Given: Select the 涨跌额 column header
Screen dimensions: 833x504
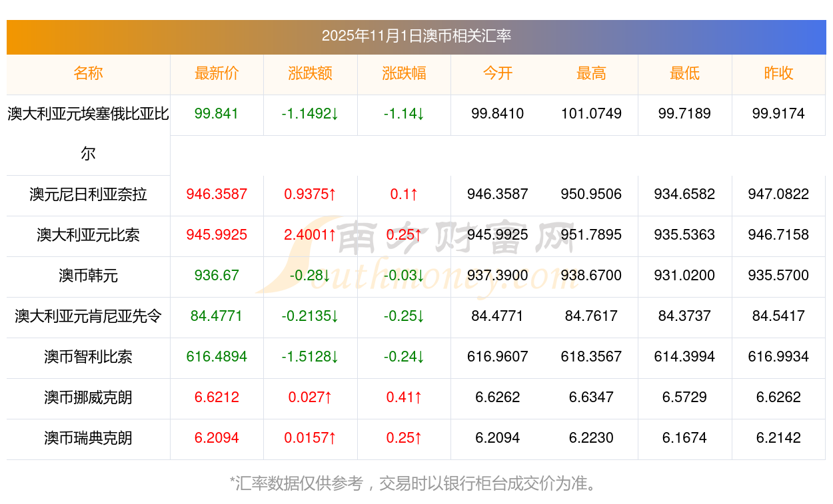Looking at the screenshot, I should (311, 73).
